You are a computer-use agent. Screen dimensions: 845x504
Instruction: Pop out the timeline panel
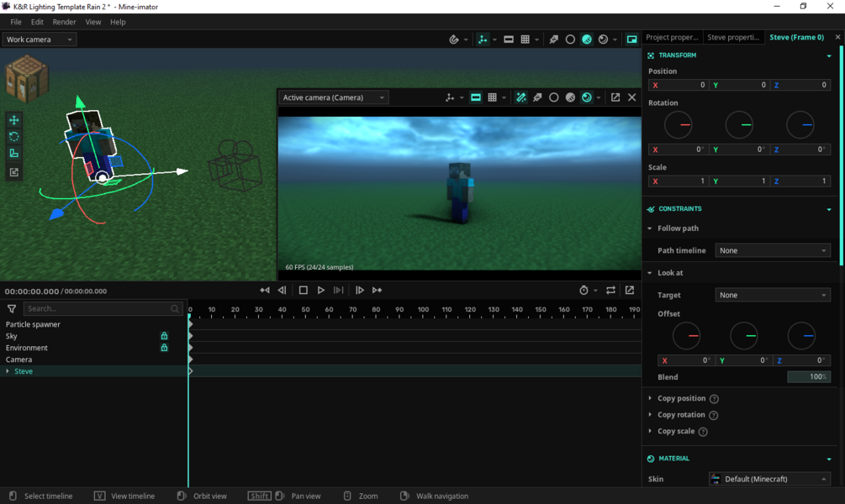click(630, 291)
